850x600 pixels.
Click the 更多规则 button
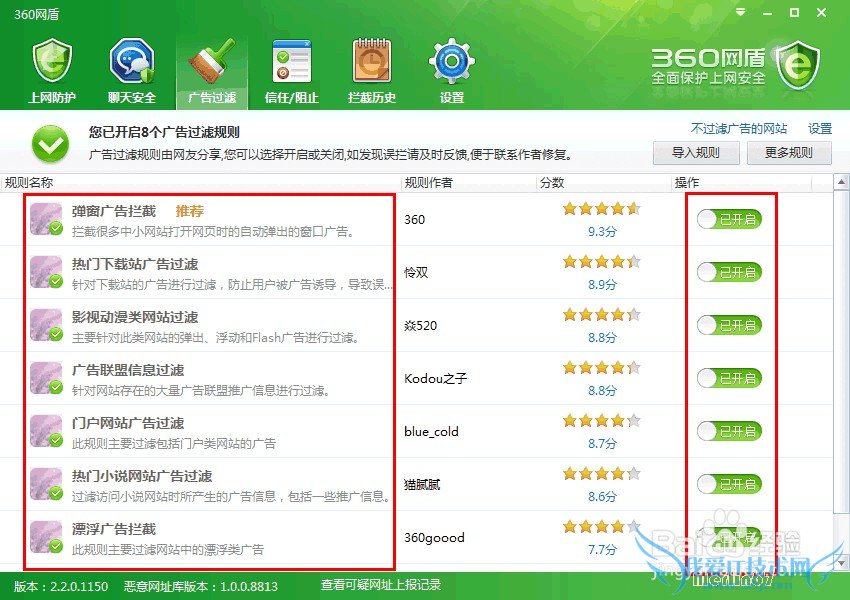[789, 153]
